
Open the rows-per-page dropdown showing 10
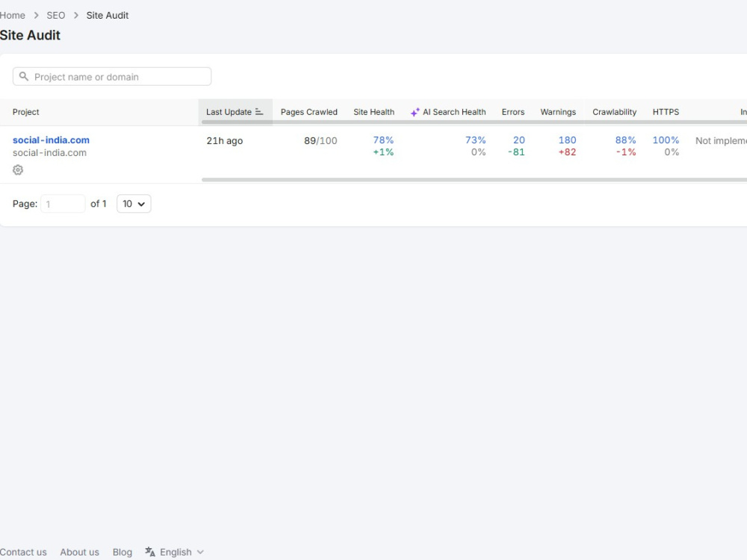click(x=134, y=204)
